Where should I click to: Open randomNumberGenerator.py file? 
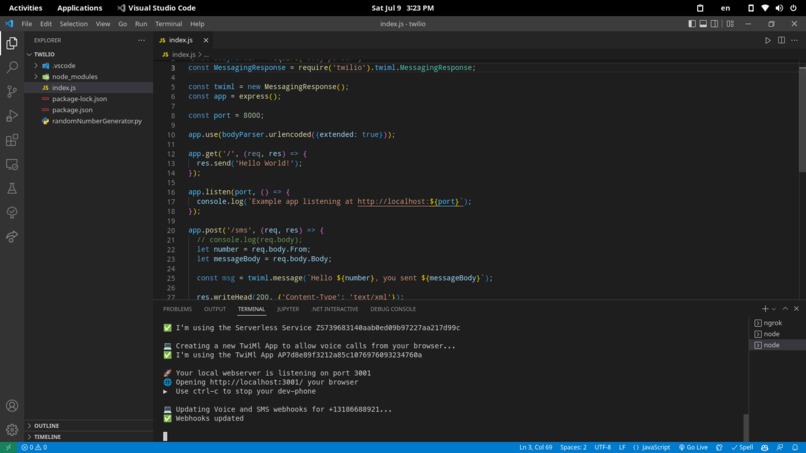[x=97, y=121]
